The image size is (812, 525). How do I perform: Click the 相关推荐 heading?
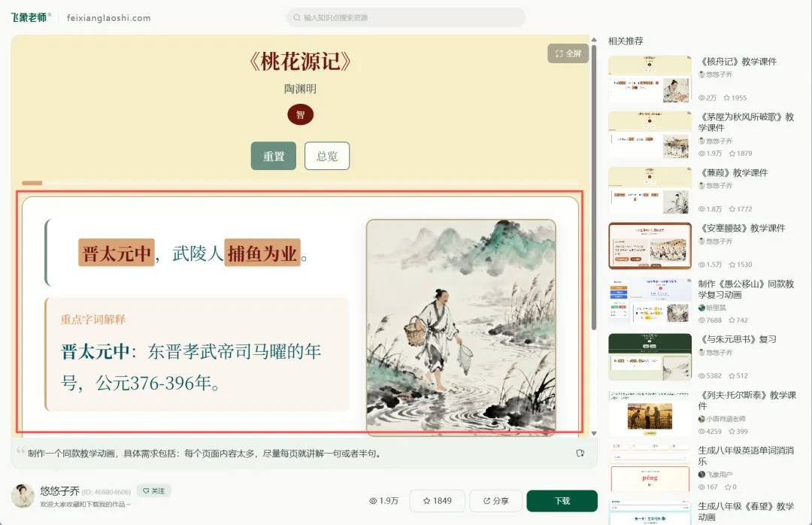click(626, 41)
